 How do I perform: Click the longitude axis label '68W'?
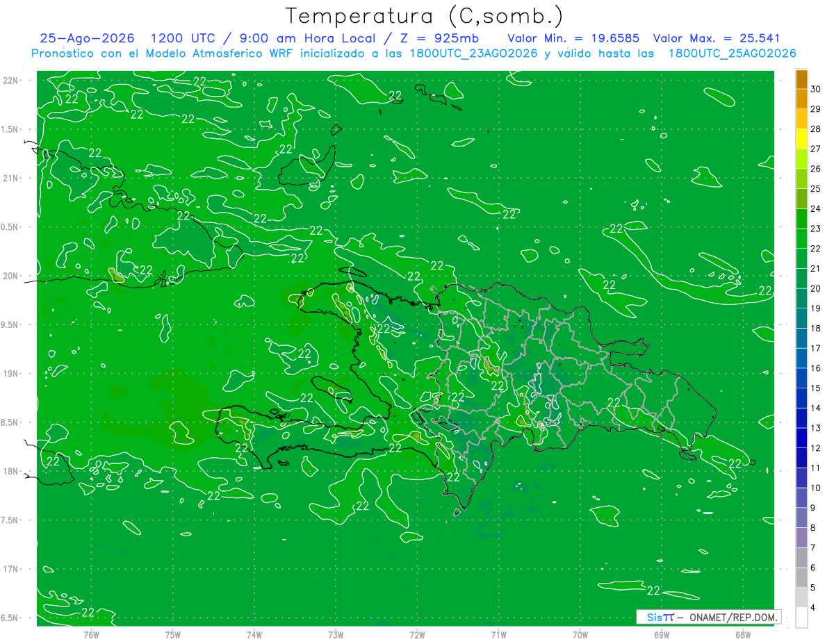click(743, 635)
